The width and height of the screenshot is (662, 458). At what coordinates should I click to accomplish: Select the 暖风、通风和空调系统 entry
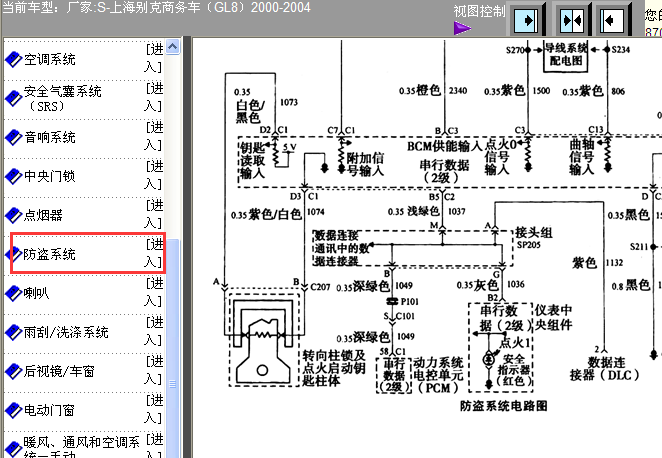pyautogui.click(x=81, y=447)
